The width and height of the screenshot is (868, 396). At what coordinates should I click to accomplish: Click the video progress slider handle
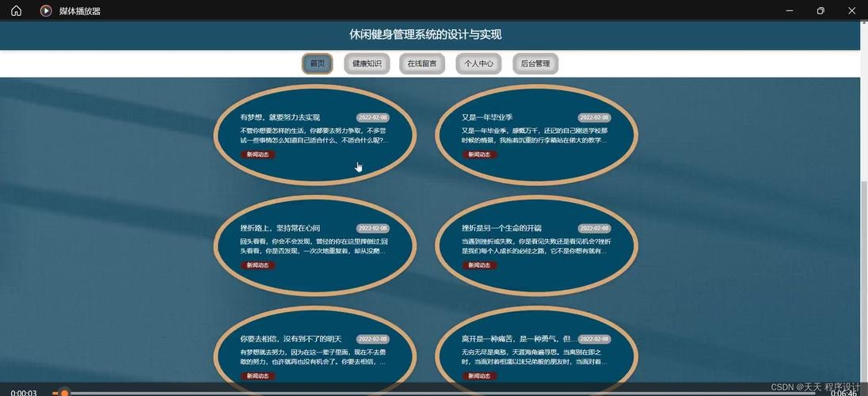click(x=64, y=393)
